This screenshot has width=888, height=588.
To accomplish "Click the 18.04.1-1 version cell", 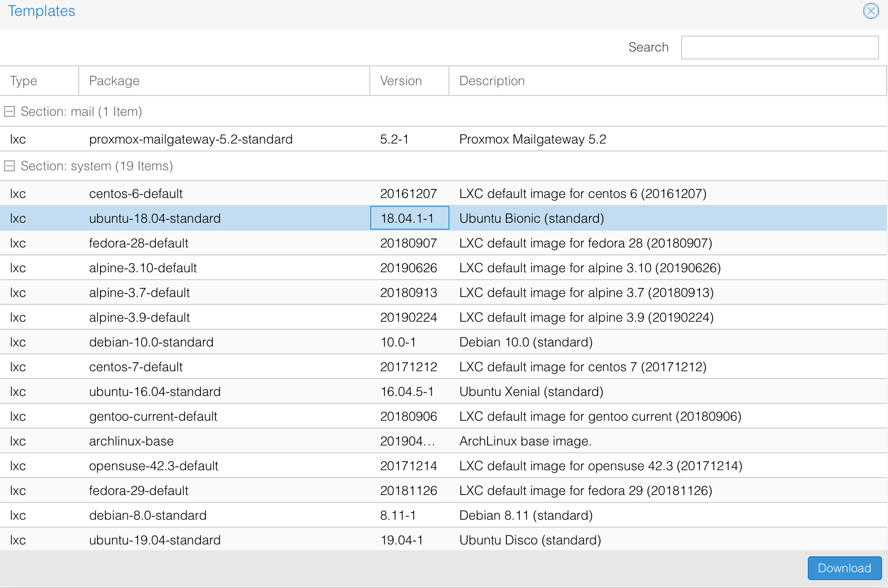I will tap(409, 218).
